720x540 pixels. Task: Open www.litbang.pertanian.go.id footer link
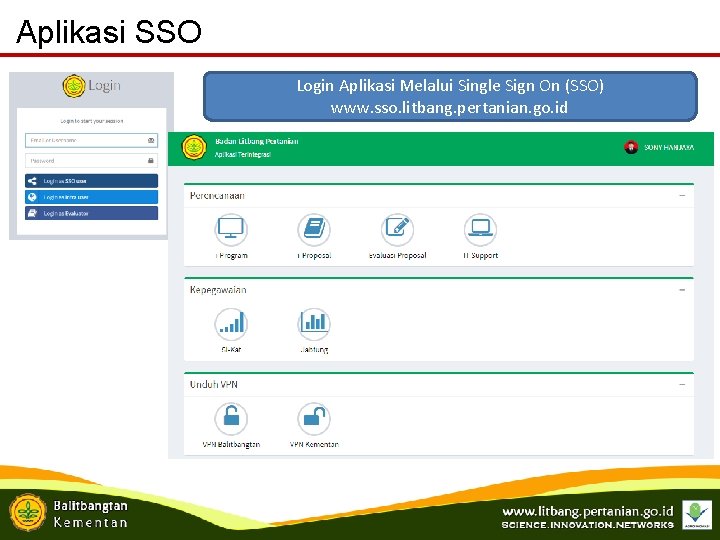point(588,511)
